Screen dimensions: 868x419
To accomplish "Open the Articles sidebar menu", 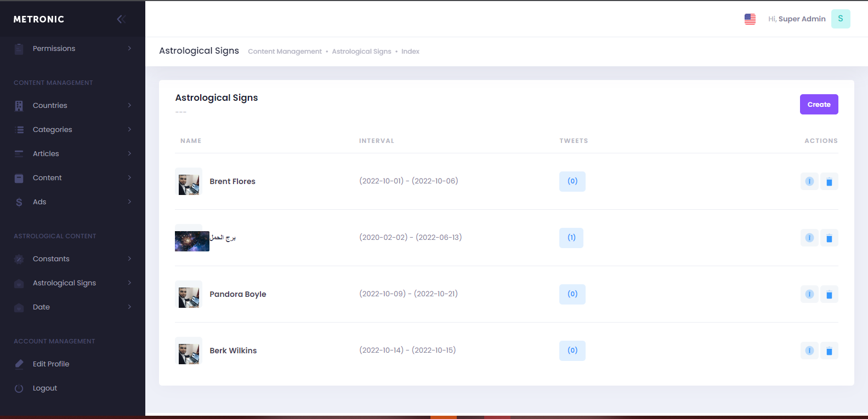I will [x=46, y=154].
